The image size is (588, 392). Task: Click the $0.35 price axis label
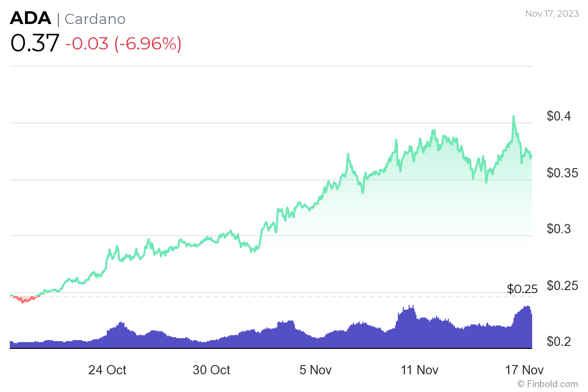coord(563,173)
